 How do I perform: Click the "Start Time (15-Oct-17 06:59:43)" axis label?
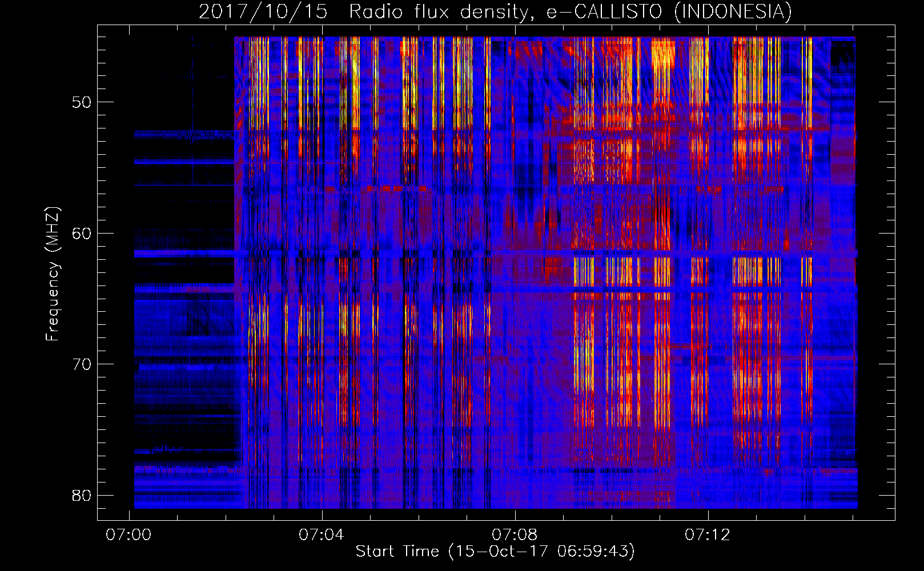click(495, 552)
